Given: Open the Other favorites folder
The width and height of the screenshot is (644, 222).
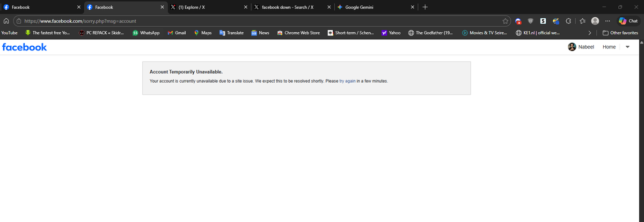Looking at the screenshot, I should tap(620, 33).
